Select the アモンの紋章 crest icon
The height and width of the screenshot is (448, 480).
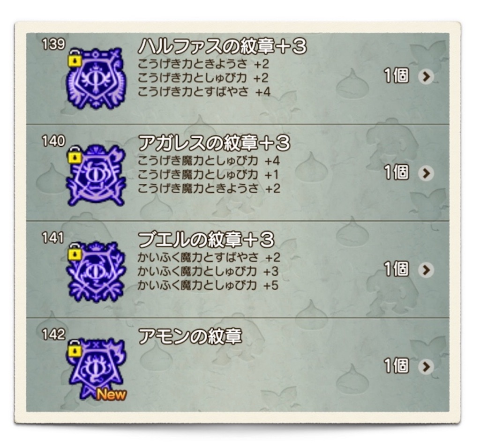tap(97, 368)
